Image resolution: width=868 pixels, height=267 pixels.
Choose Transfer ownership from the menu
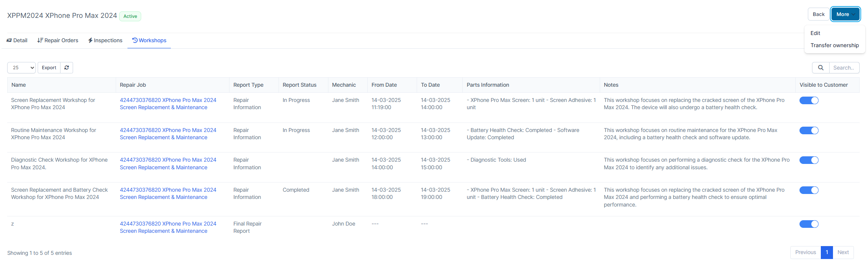pyautogui.click(x=835, y=45)
